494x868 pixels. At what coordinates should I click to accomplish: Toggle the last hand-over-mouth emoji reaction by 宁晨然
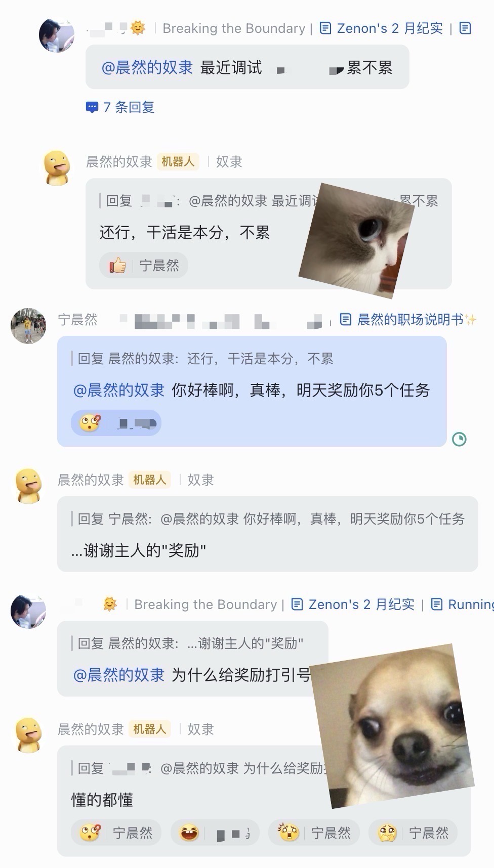click(413, 833)
